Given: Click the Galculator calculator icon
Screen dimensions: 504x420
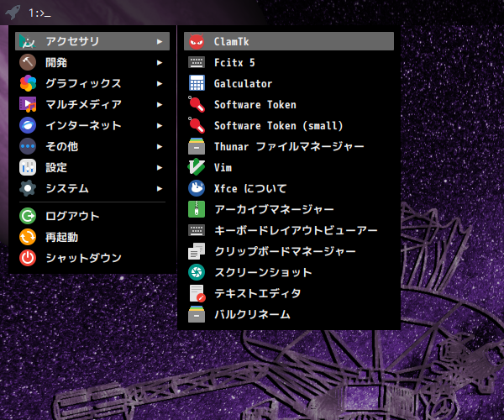Looking at the screenshot, I should pos(197,83).
